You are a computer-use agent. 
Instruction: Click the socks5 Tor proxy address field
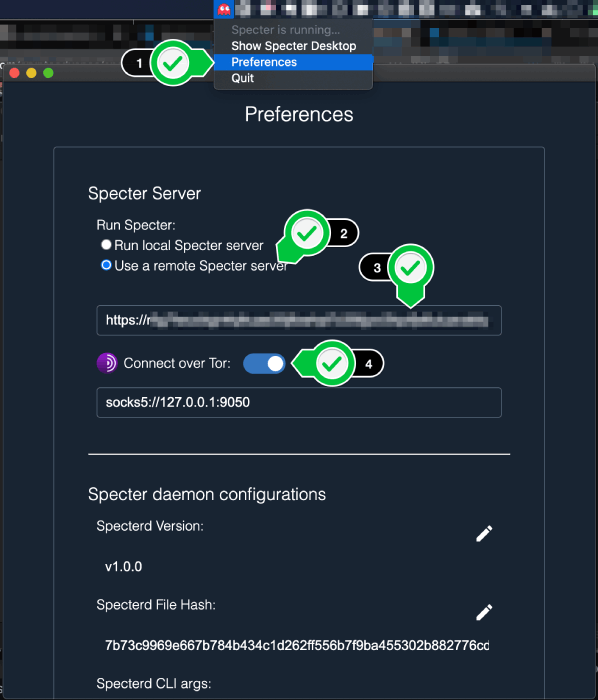point(299,402)
